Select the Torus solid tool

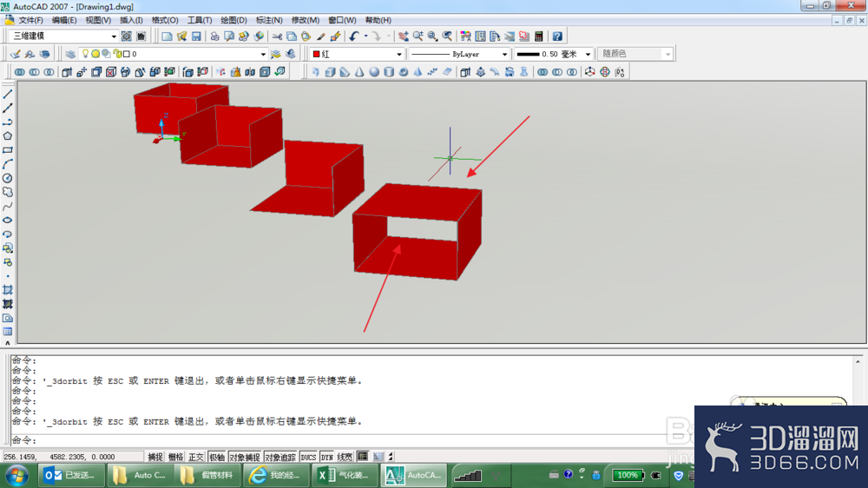(x=404, y=72)
